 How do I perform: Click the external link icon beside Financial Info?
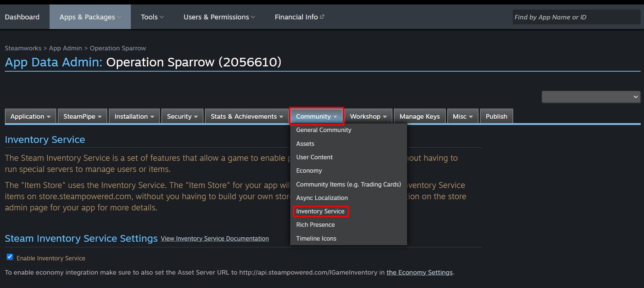coord(322,17)
